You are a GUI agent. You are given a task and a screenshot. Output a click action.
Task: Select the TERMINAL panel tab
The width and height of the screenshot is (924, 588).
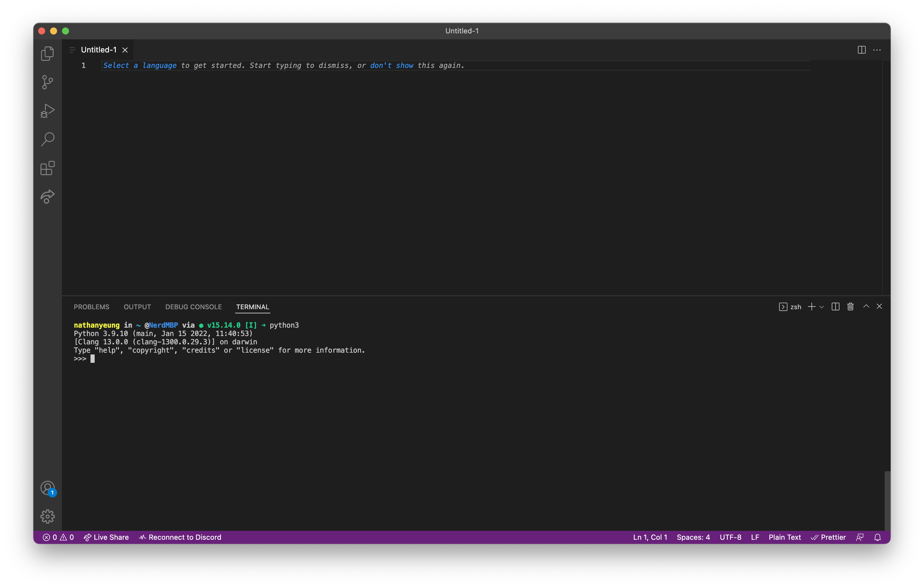(x=252, y=307)
